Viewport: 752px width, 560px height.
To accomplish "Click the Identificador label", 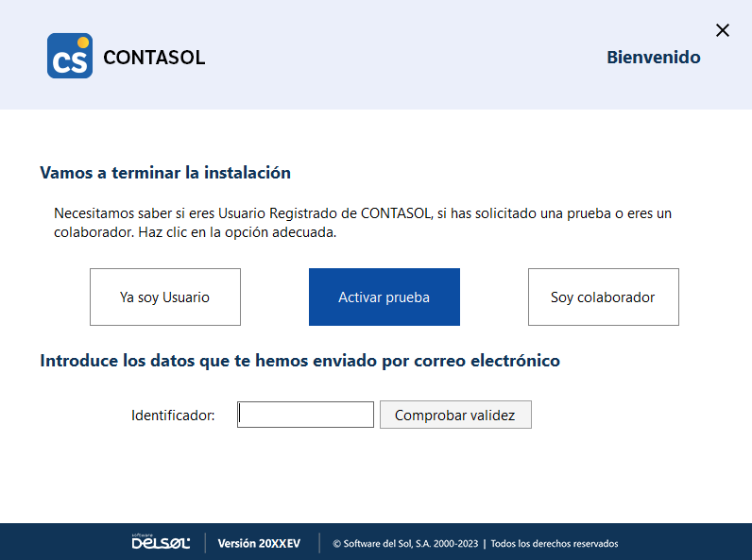I will tap(173, 416).
